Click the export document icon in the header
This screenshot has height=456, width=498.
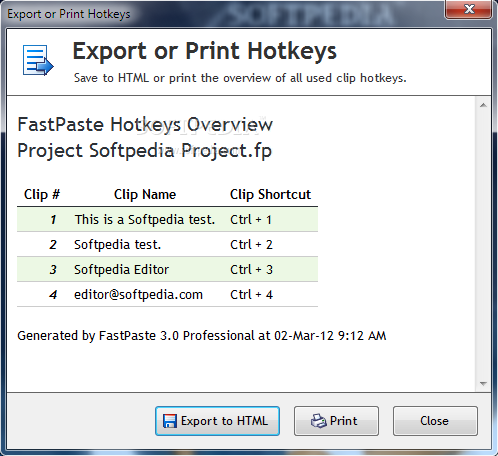(38, 61)
